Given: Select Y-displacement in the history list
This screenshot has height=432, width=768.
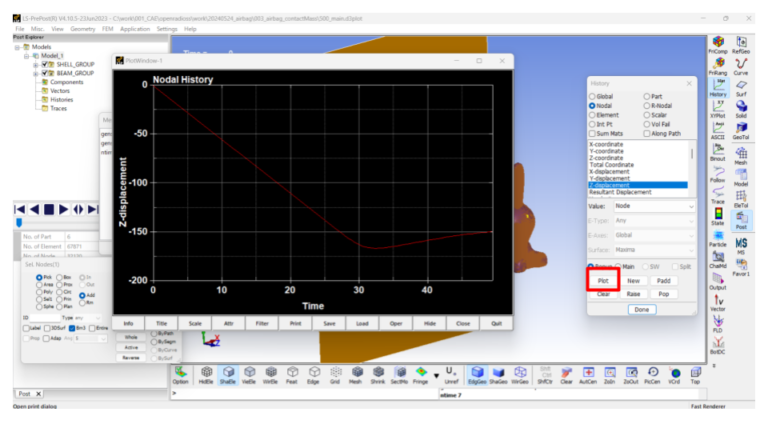Looking at the screenshot, I should click(609, 178).
